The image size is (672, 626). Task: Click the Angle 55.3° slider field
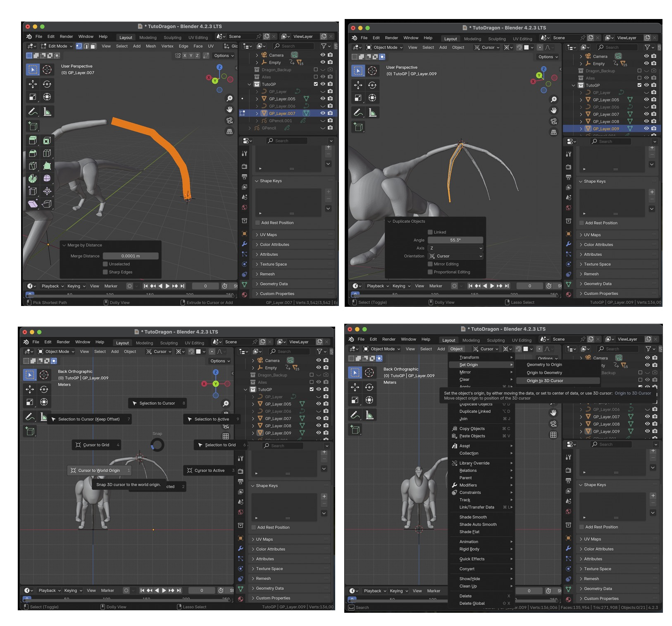click(455, 240)
